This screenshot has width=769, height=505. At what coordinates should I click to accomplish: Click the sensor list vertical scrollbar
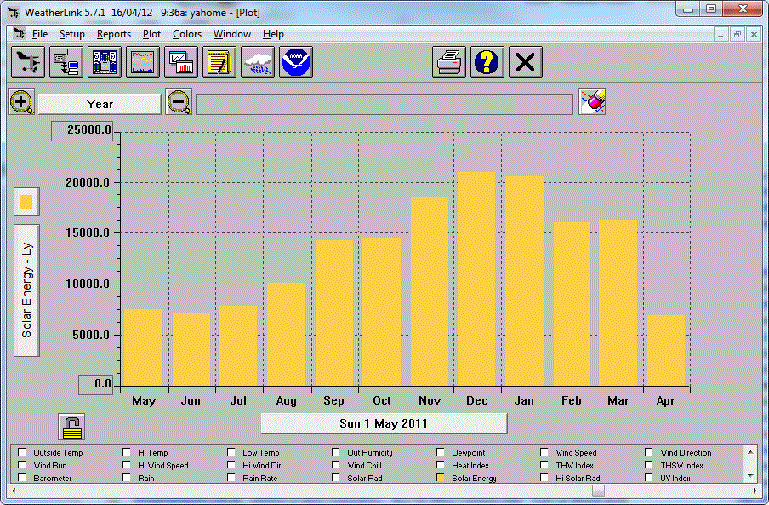(x=750, y=465)
